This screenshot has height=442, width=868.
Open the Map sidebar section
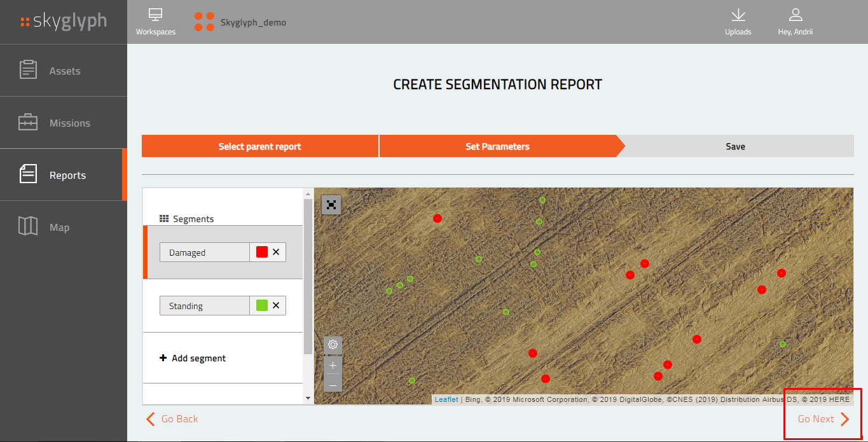[x=64, y=227]
